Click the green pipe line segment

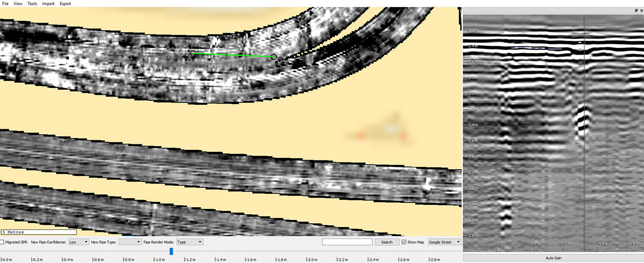(x=233, y=55)
